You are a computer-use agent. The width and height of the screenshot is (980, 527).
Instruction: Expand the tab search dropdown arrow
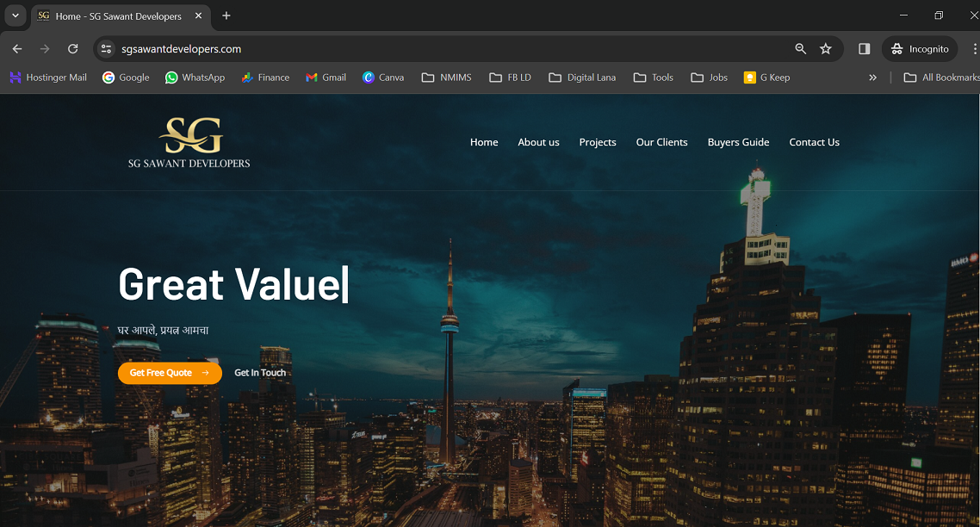click(x=15, y=15)
